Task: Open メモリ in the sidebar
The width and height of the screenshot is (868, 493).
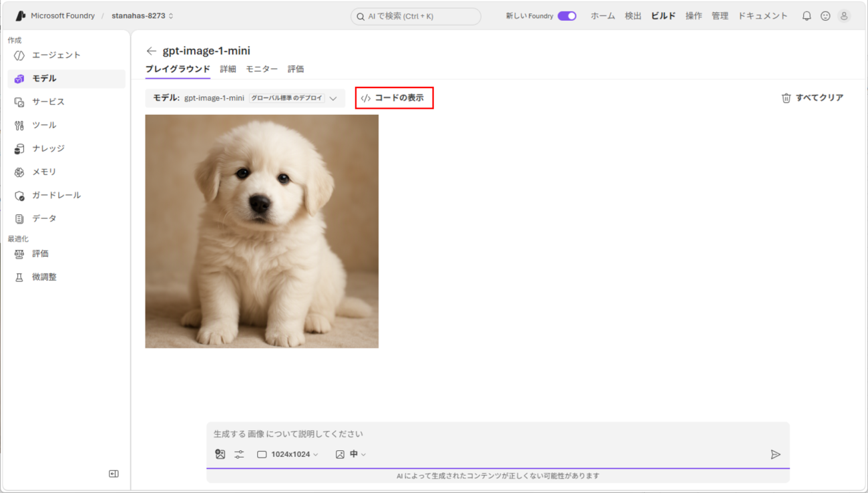Action: pos(66,172)
